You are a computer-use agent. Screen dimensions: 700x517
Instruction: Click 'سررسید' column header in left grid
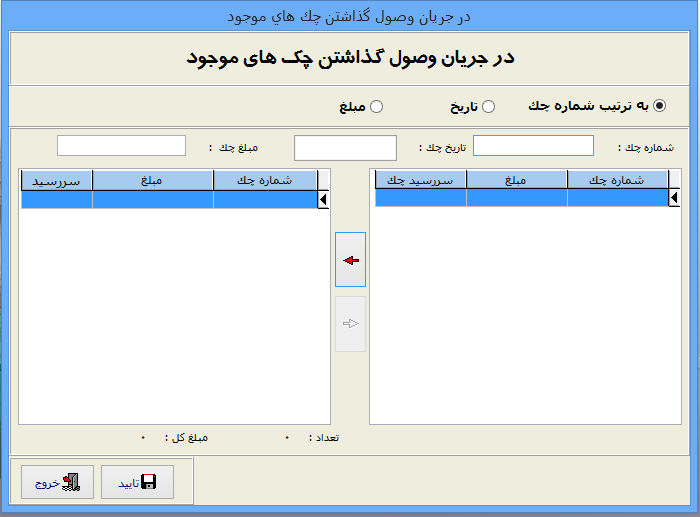tap(57, 180)
